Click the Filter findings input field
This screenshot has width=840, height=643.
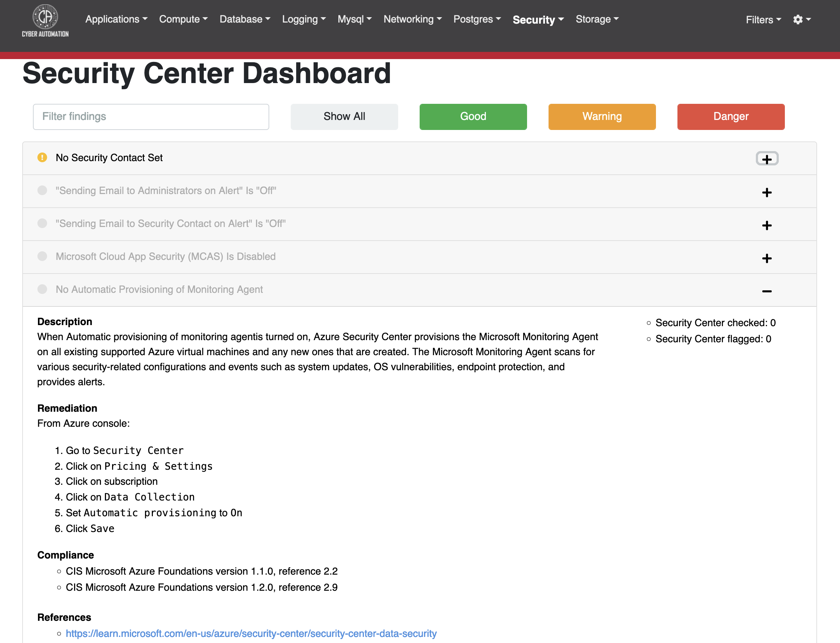click(151, 116)
